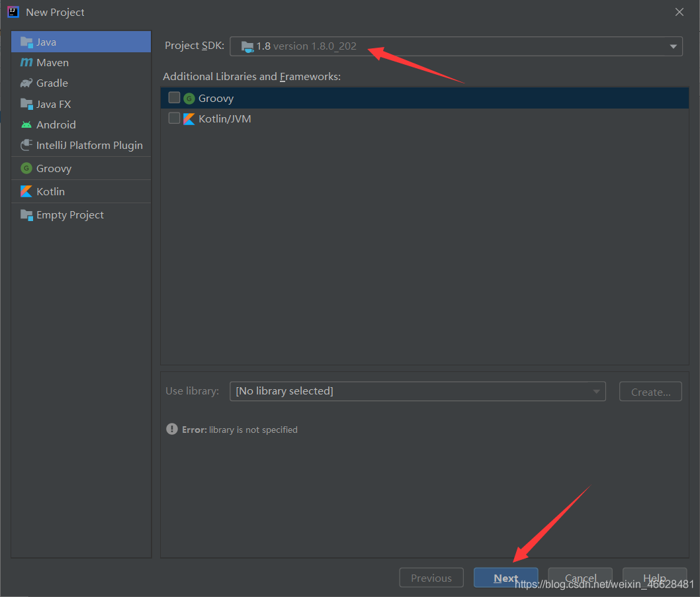Click the Previous button
This screenshot has width=700, height=597.
[x=431, y=577]
